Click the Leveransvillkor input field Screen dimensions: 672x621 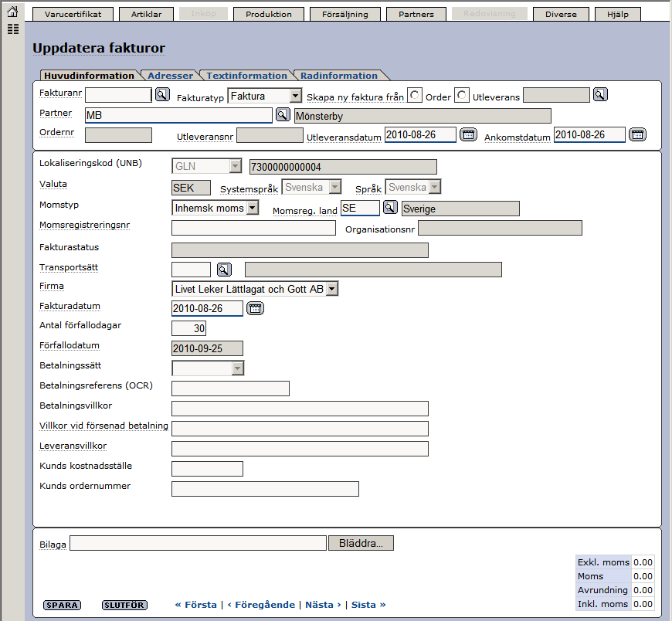coord(300,449)
